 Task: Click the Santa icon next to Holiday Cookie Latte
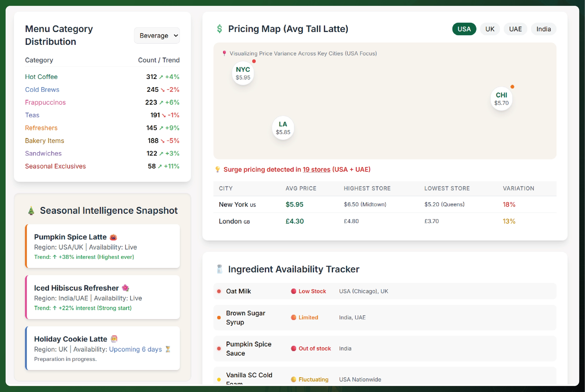point(114,339)
